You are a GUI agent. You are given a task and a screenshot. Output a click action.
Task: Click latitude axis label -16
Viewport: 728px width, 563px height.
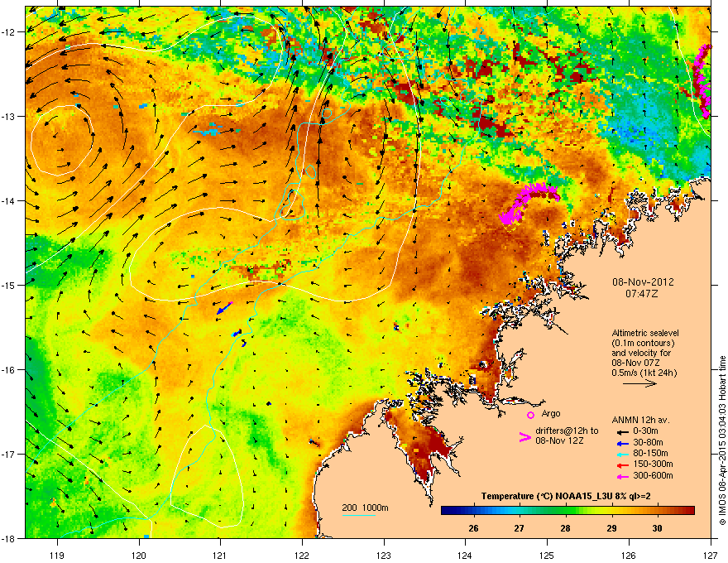pyautogui.click(x=9, y=370)
